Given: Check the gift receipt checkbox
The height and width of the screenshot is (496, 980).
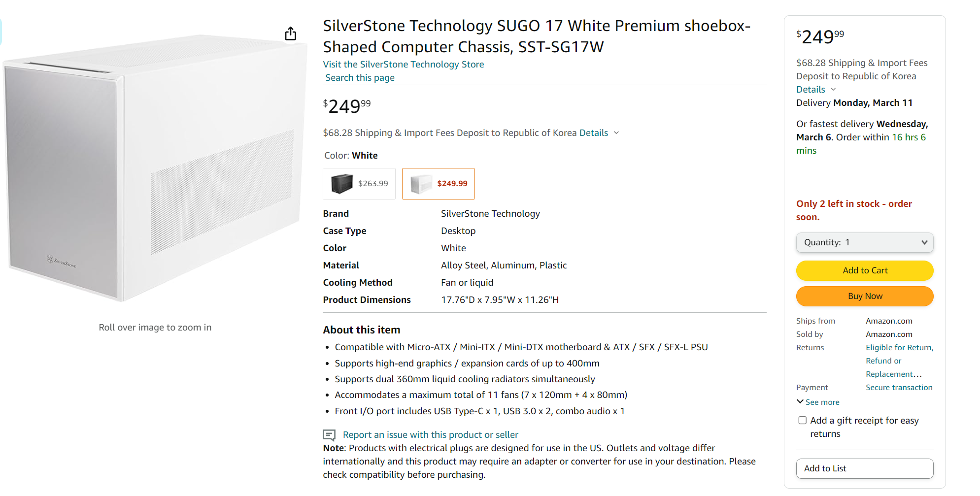Looking at the screenshot, I should tap(803, 420).
